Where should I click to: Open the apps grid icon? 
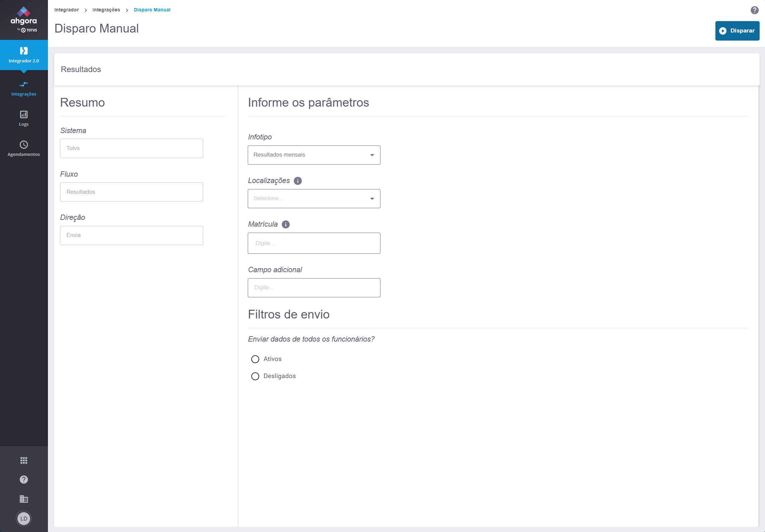pyautogui.click(x=23, y=460)
